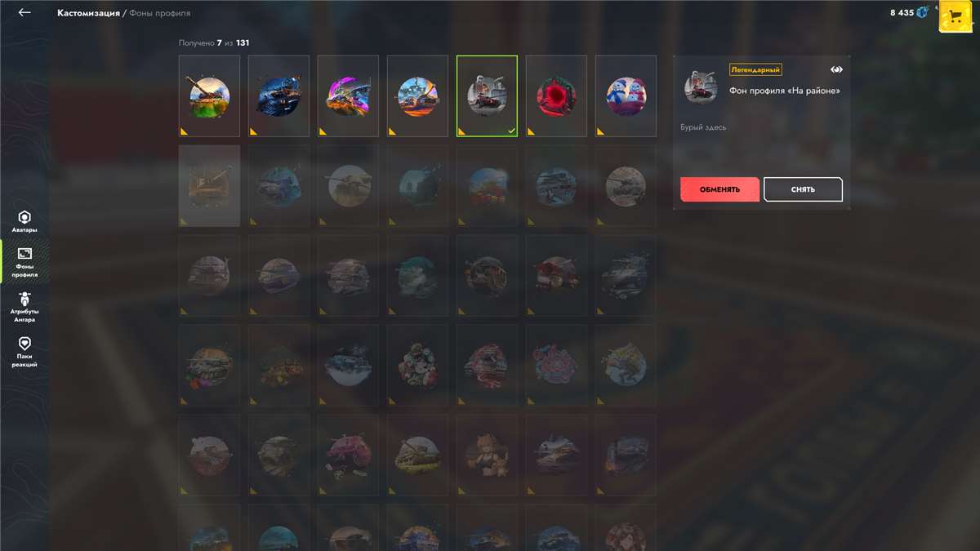980x551 pixels.
Task: Open Паки реакций section
Action: coord(24,353)
